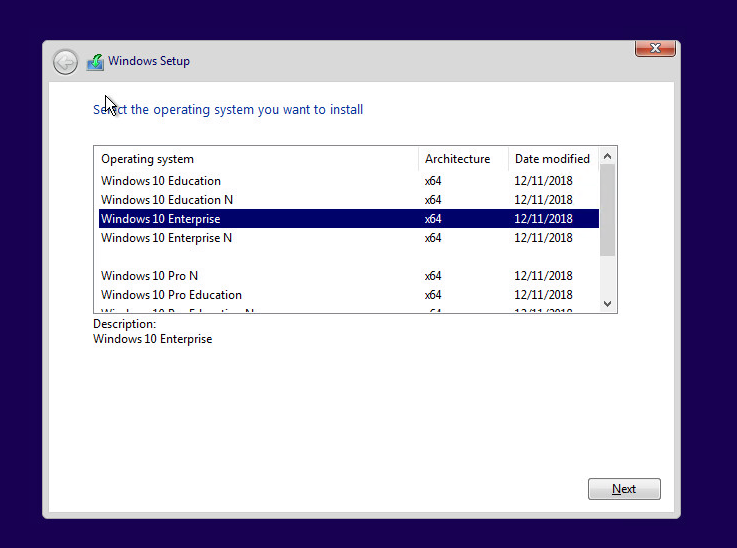737x548 pixels.
Task: Select Windows 10 Pro N row
Action: pyautogui.click(x=349, y=276)
